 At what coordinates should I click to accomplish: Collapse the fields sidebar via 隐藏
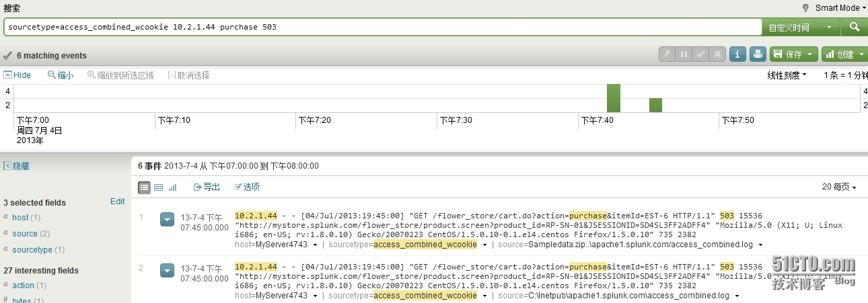point(17,166)
